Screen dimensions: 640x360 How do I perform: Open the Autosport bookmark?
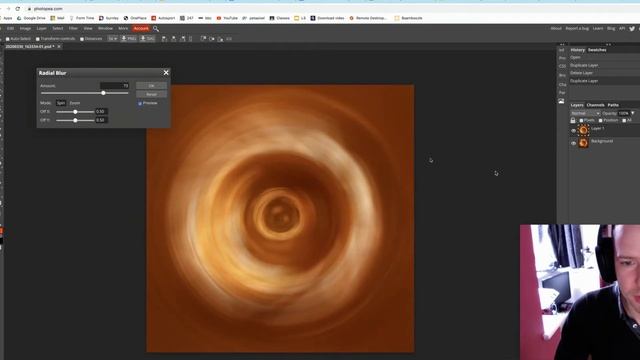163,18
